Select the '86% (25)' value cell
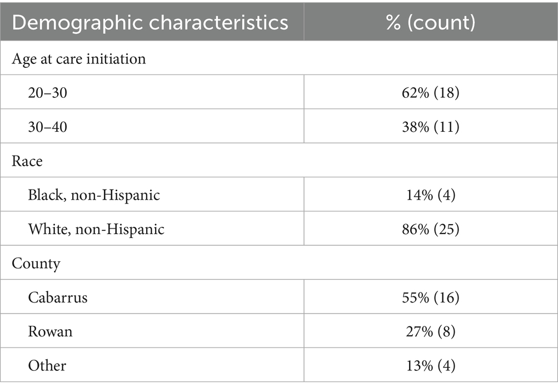 (431, 229)
